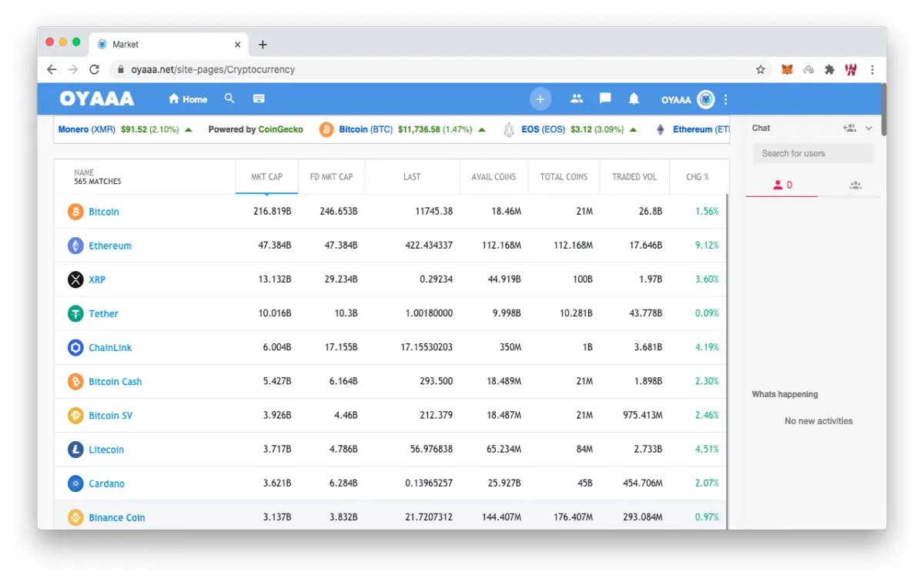Click XRP's 0.29234 last price

pyautogui.click(x=436, y=279)
